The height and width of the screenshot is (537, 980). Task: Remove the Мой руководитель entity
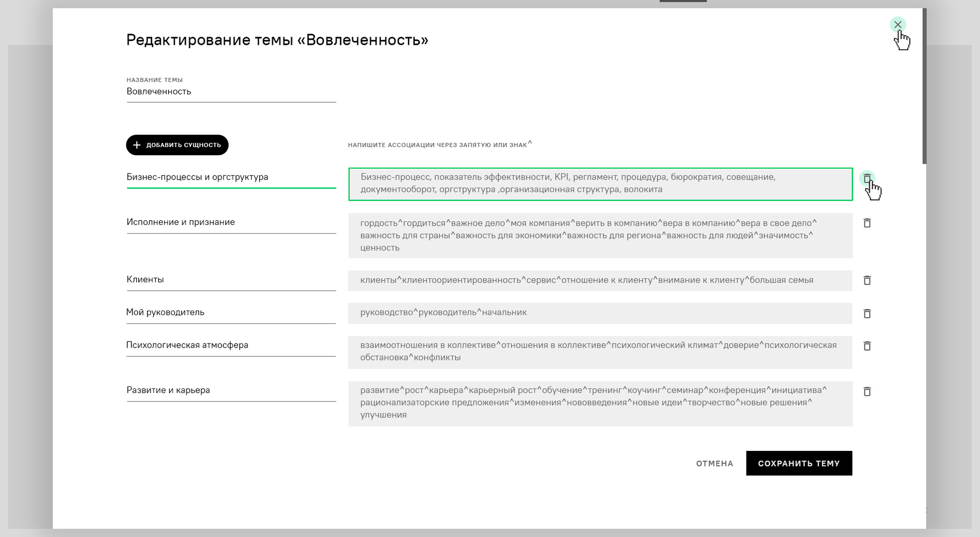867,314
